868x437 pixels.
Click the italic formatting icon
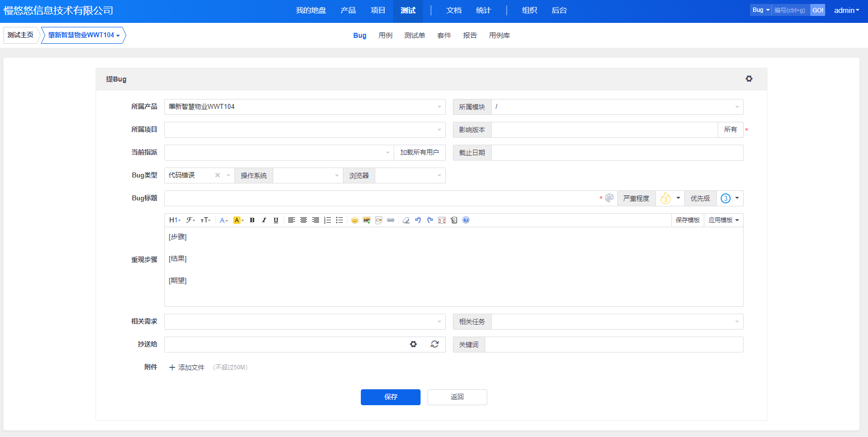pyautogui.click(x=264, y=220)
